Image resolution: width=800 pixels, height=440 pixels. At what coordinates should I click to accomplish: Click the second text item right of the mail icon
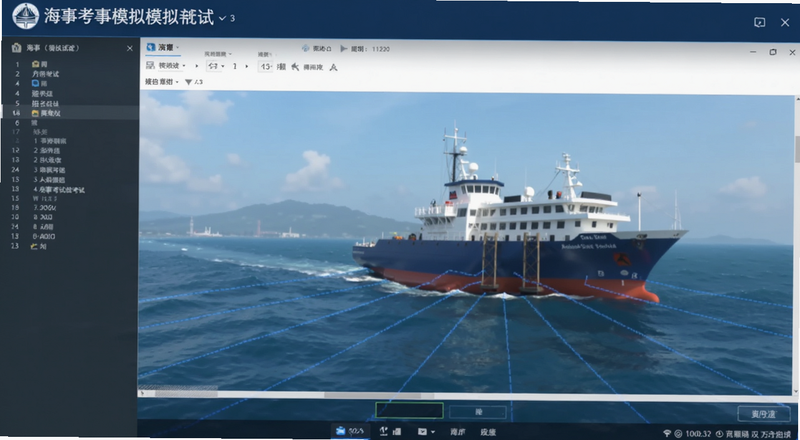pyautogui.click(x=488, y=432)
